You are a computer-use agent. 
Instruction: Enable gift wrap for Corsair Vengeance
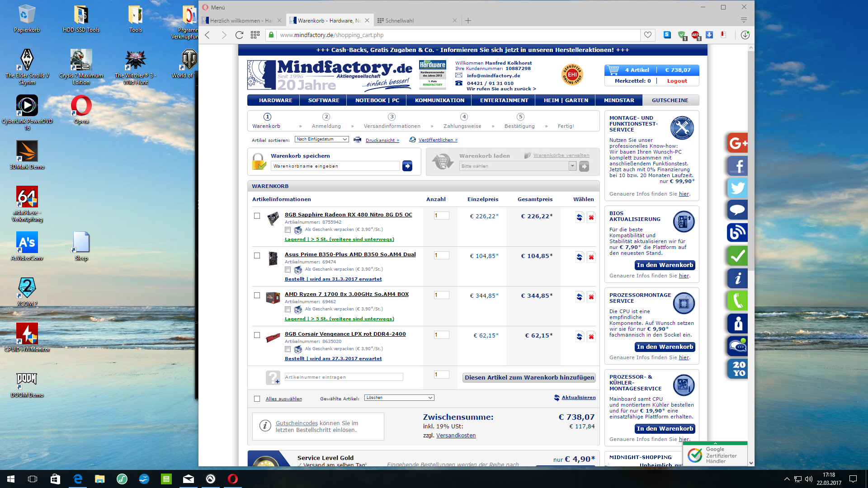click(x=288, y=349)
